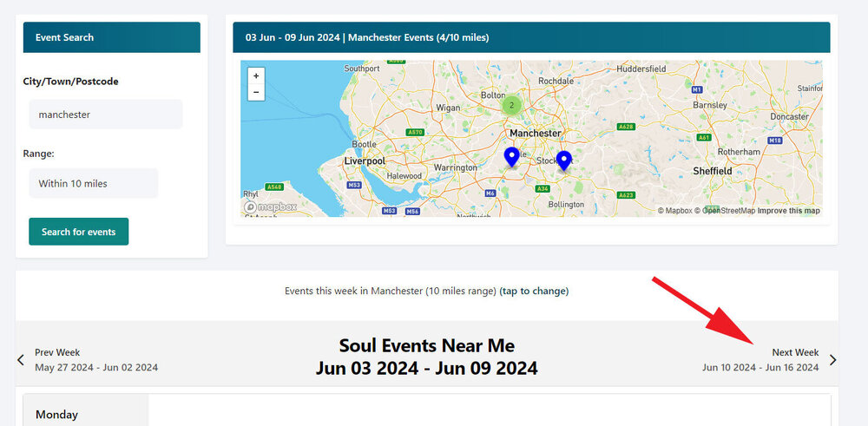
Task: Click the right chevron beside Next Week
Action: click(832, 360)
